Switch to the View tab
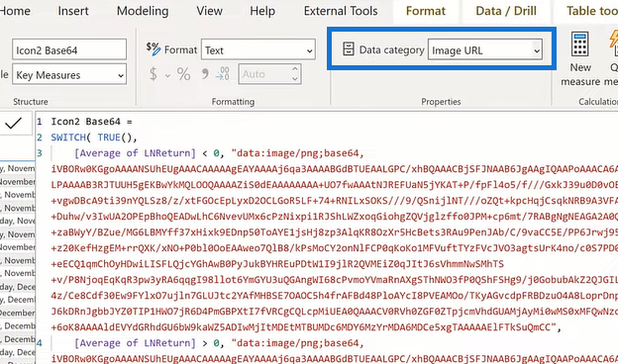The image size is (618, 364). (209, 11)
